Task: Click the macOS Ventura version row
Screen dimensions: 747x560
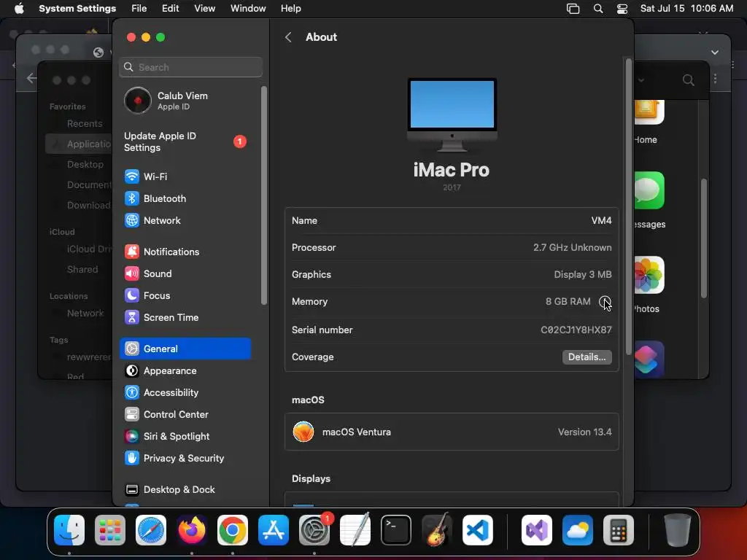Action: click(452, 432)
